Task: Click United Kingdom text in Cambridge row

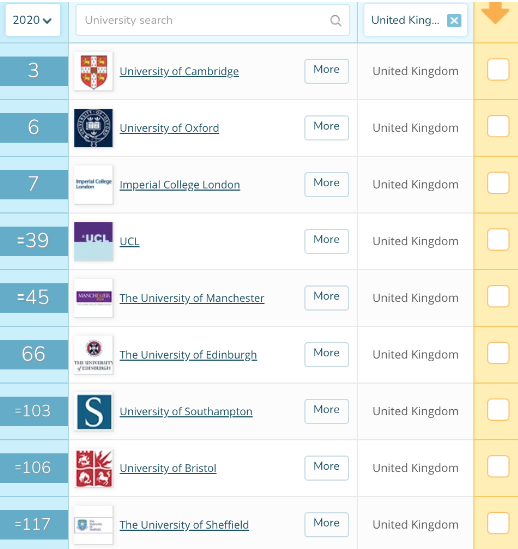Action: [415, 71]
